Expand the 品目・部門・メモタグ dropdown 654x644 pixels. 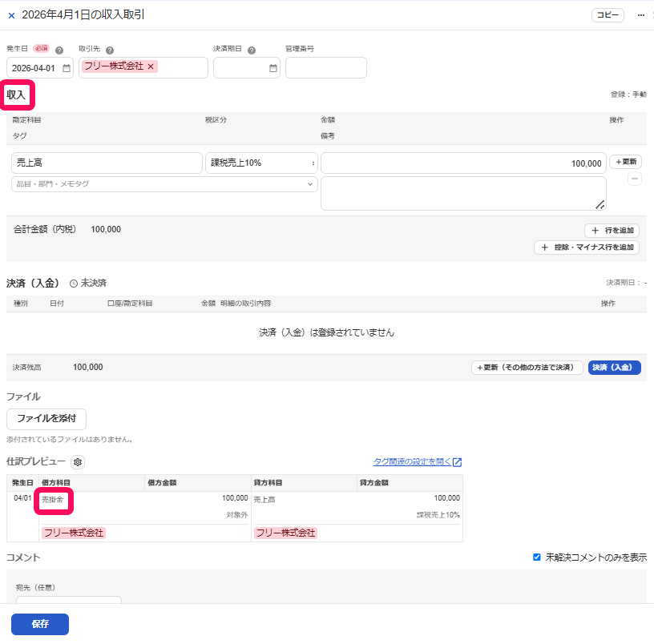click(x=165, y=183)
